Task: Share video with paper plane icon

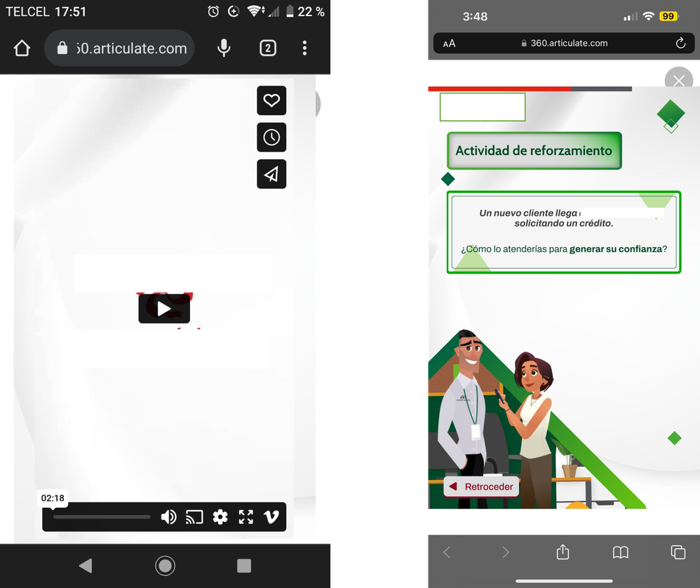Action: click(271, 174)
